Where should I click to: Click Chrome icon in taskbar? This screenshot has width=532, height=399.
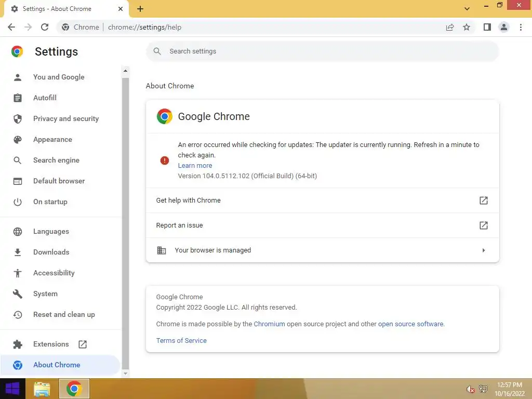pyautogui.click(x=74, y=389)
